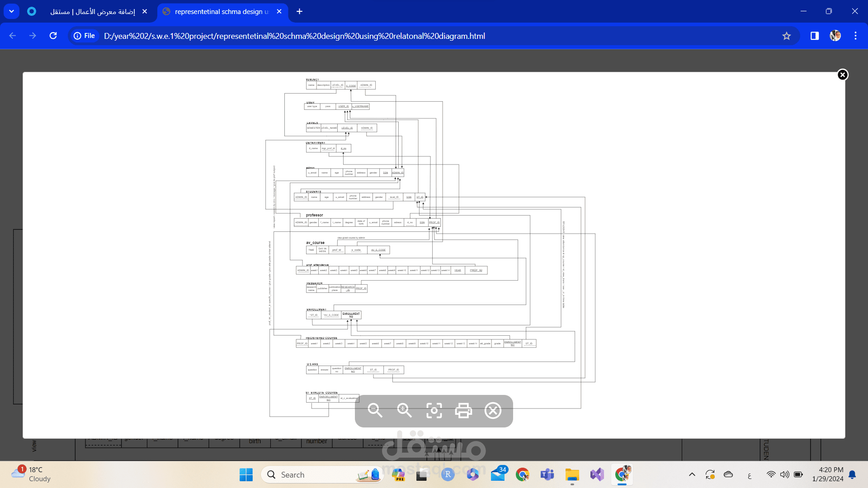Select the representetinal schma design tab
Image resolution: width=868 pixels, height=488 pixels.
click(x=222, y=12)
